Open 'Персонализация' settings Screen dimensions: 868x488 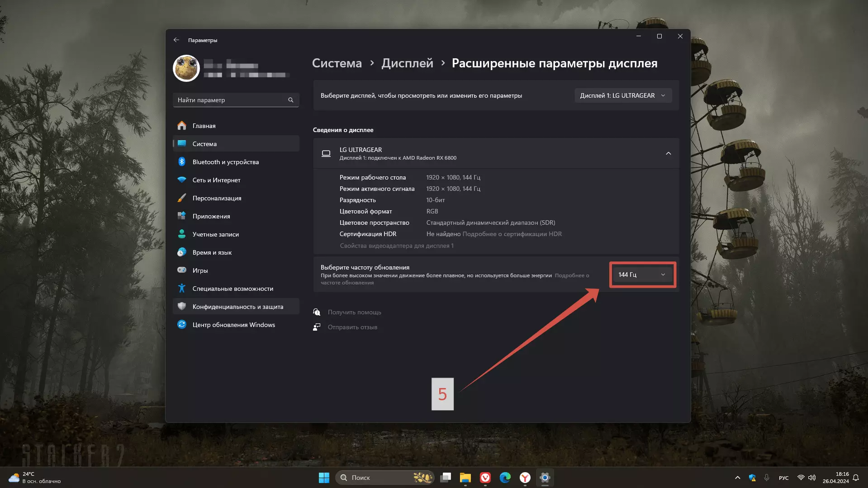[x=236, y=198]
